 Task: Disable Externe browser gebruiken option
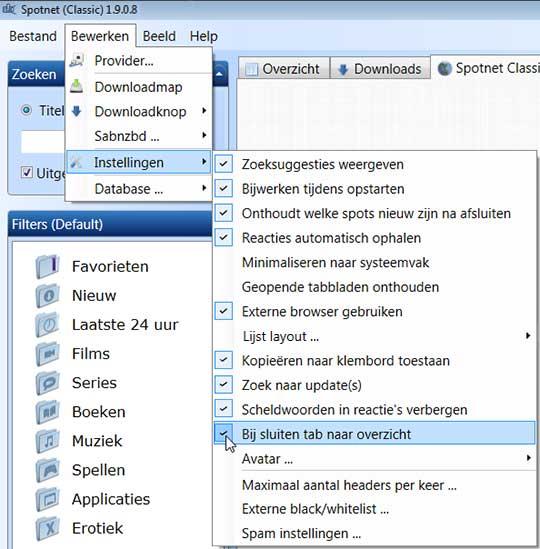(x=374, y=312)
